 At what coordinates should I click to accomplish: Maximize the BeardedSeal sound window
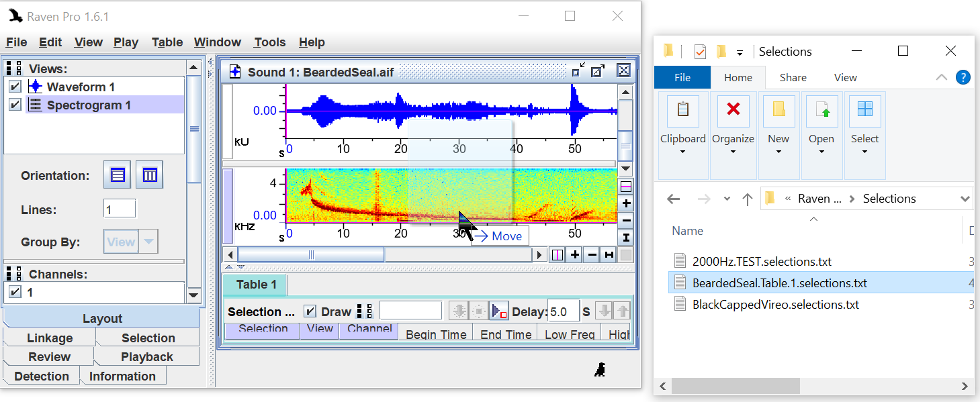click(598, 71)
